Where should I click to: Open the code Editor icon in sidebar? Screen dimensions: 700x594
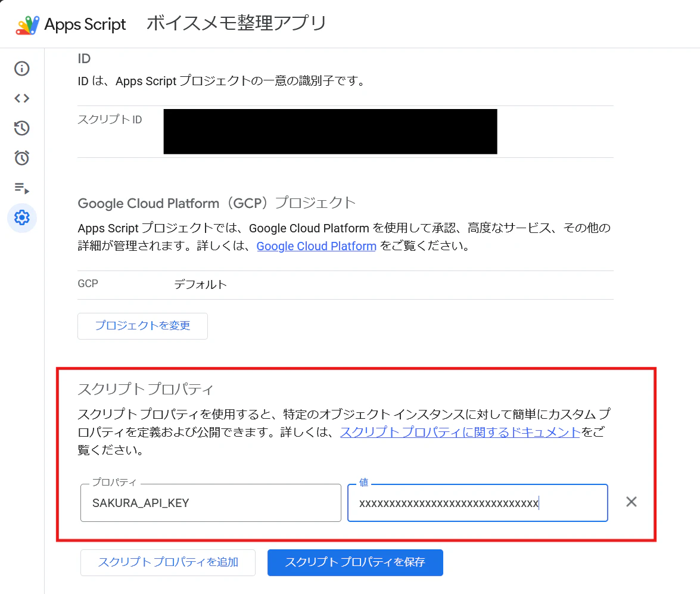tap(22, 98)
